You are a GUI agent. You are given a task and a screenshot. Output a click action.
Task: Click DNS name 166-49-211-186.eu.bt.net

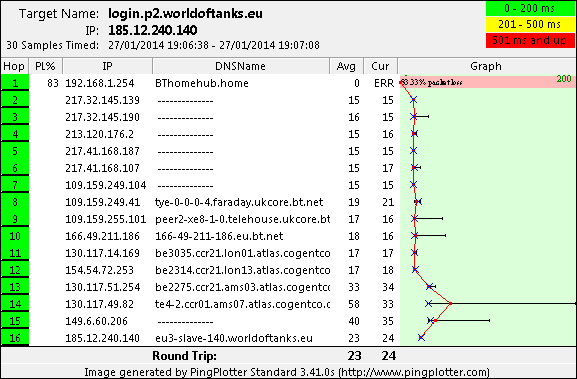pyautogui.click(x=219, y=236)
